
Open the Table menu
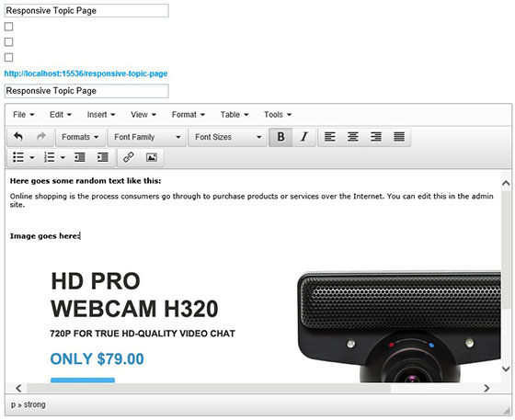point(235,115)
